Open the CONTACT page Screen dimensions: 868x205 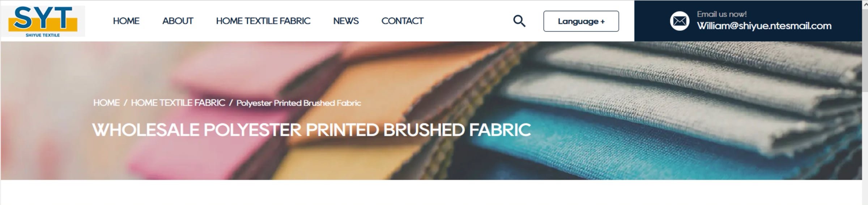(x=402, y=21)
